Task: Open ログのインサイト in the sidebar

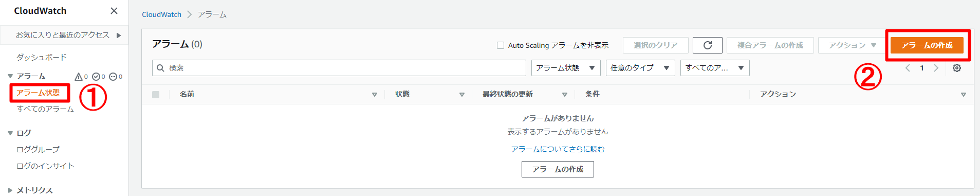Action: [x=45, y=166]
